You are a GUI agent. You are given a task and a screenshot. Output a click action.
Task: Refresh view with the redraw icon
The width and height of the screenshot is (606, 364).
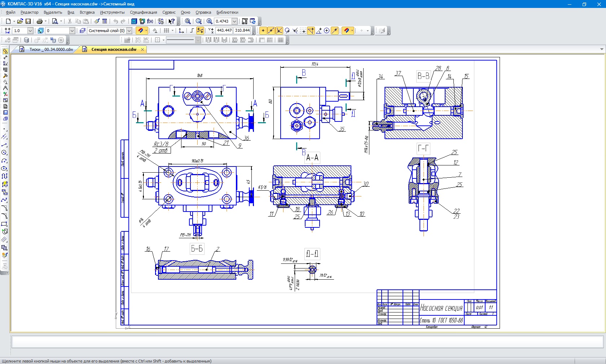click(252, 21)
